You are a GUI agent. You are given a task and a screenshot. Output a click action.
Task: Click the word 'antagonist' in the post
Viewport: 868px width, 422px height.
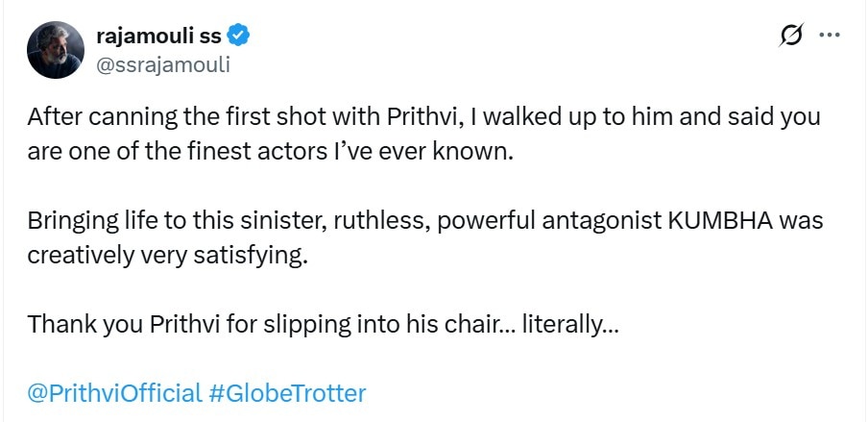610,221
